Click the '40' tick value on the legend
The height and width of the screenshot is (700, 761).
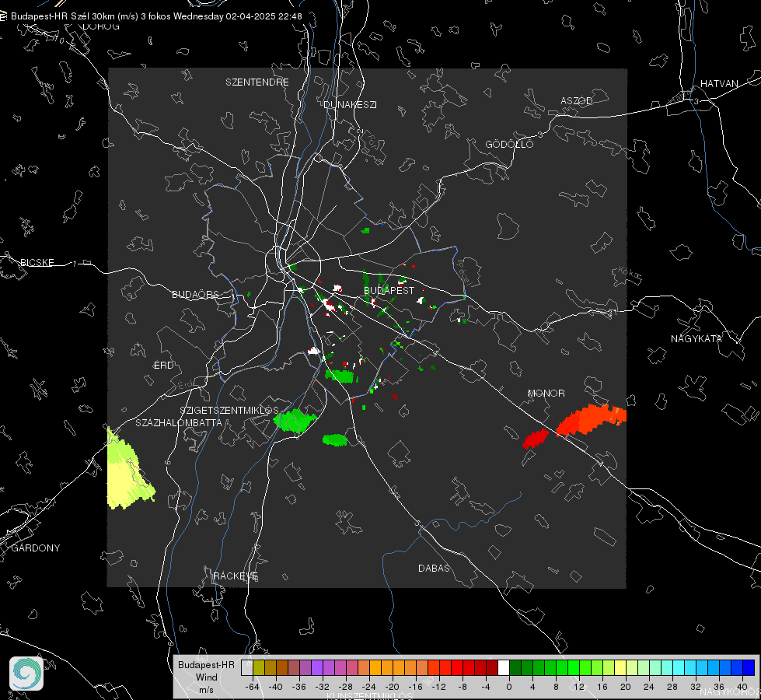(x=742, y=687)
